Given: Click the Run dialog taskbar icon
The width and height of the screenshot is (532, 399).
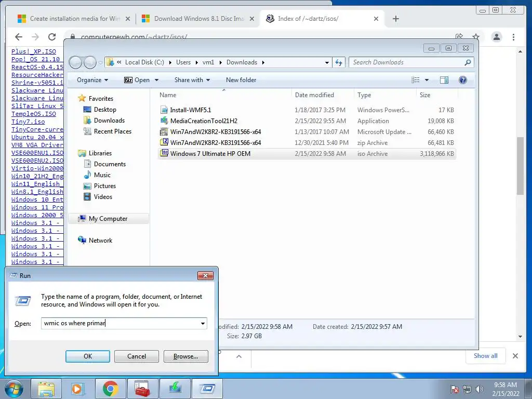Looking at the screenshot, I should (x=207, y=389).
